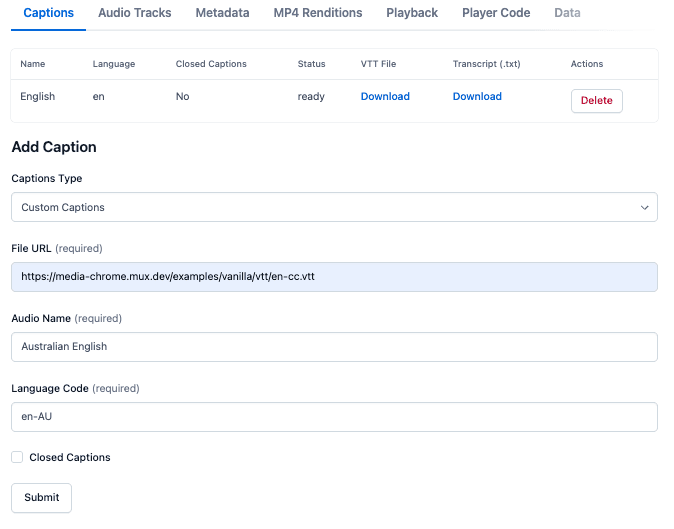This screenshot has height=529, width=674.
Task: Open the Captions tab
Action: (x=48, y=13)
